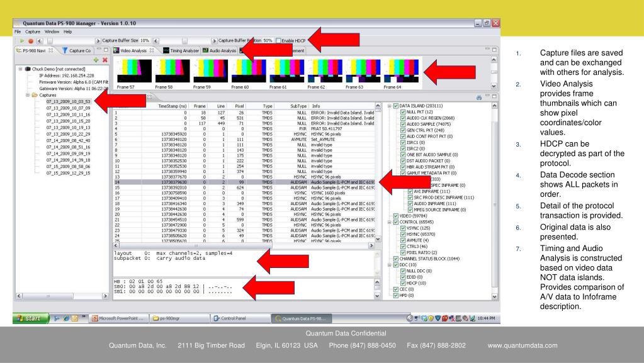The height and width of the screenshot is (363, 644).
Task: Click the Timing Analyzer tab icon
Action: [166, 50]
